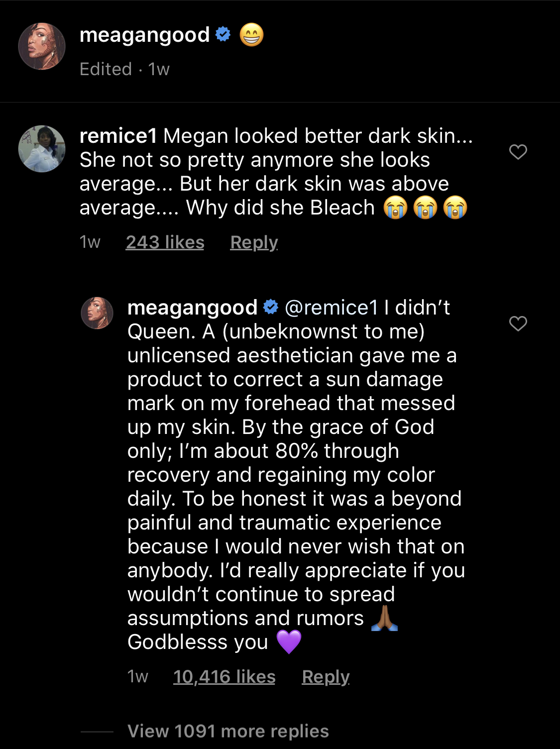The width and height of the screenshot is (560, 749).
Task: Tap the verified badge next to meagangood's caption
Action: pos(222,35)
